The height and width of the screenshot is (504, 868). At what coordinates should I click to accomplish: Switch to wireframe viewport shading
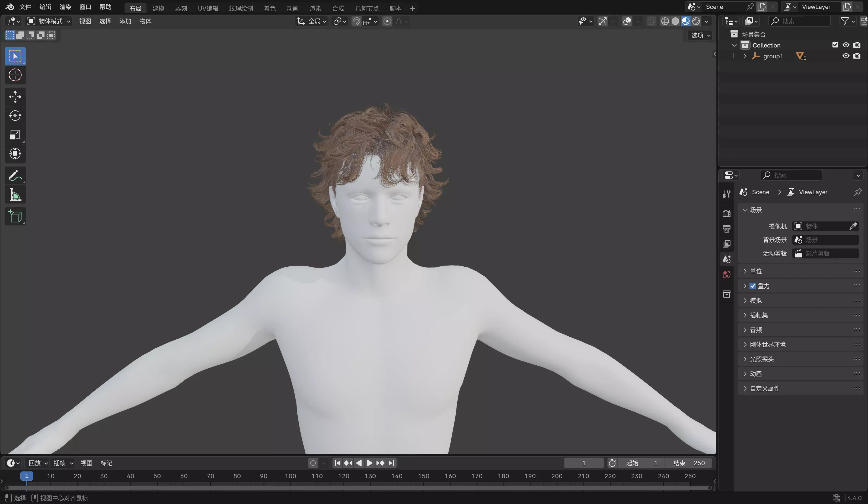click(665, 21)
